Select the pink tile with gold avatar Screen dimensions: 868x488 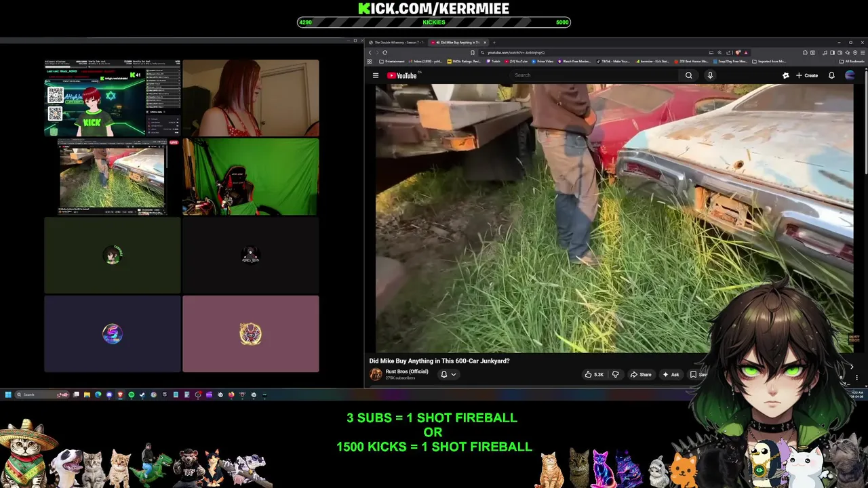(x=250, y=333)
